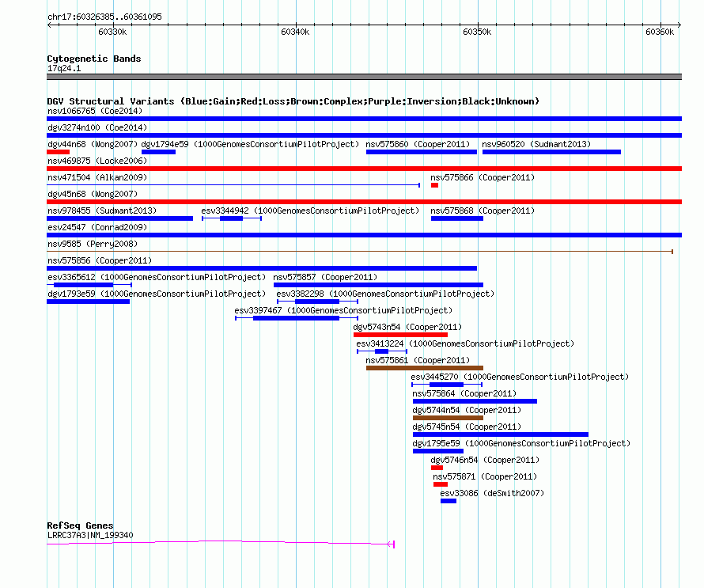Open dgv45n68 (Wong2007) label
The image size is (704, 588).
click(x=92, y=194)
